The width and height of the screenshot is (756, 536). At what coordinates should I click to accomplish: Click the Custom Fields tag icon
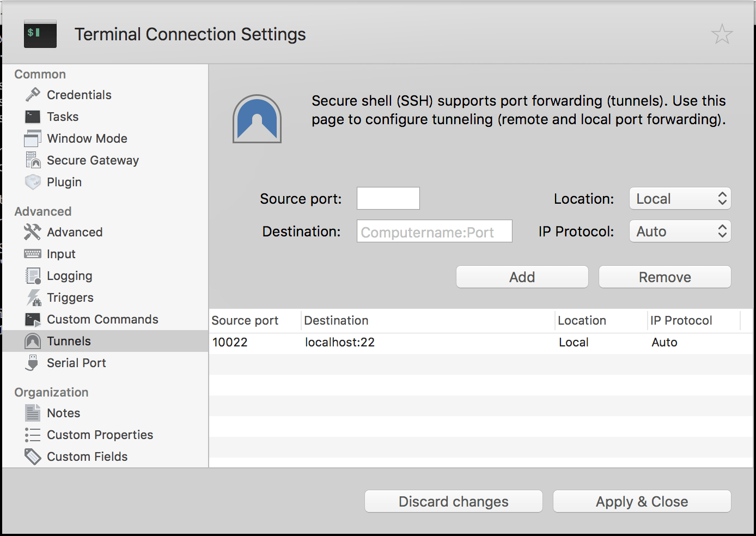click(33, 456)
